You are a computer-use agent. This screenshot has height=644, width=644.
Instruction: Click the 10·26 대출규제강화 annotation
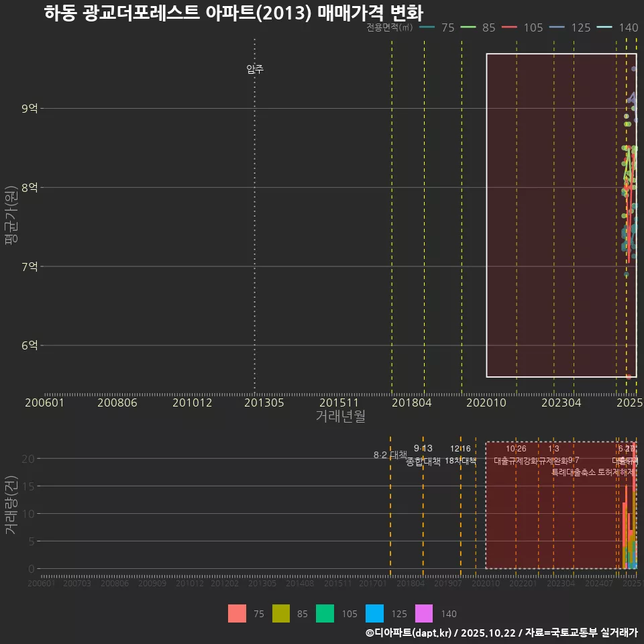pyautogui.click(x=516, y=455)
